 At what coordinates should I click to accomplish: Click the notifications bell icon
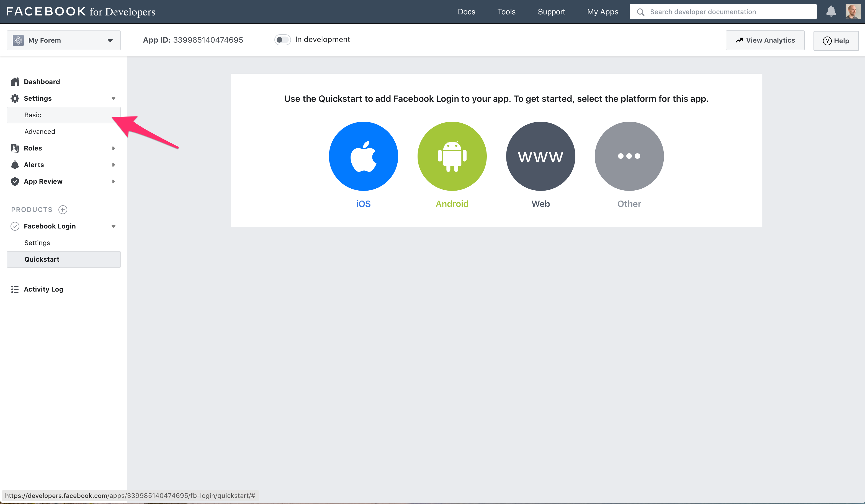831,11
